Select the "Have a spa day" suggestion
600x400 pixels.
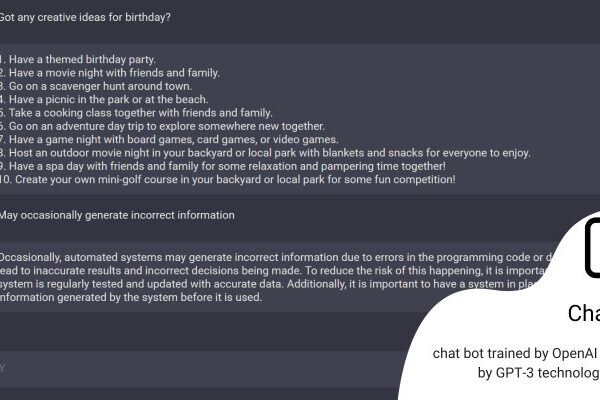pos(223,167)
